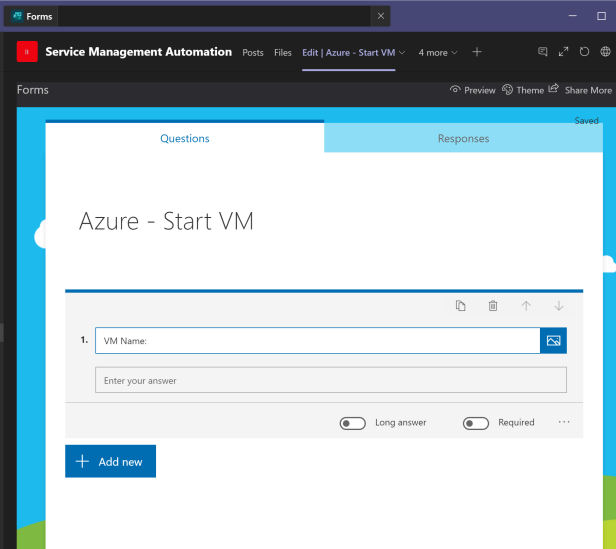Click the red Service Management Automation team avatar
The image size is (616, 549).
click(27, 51)
